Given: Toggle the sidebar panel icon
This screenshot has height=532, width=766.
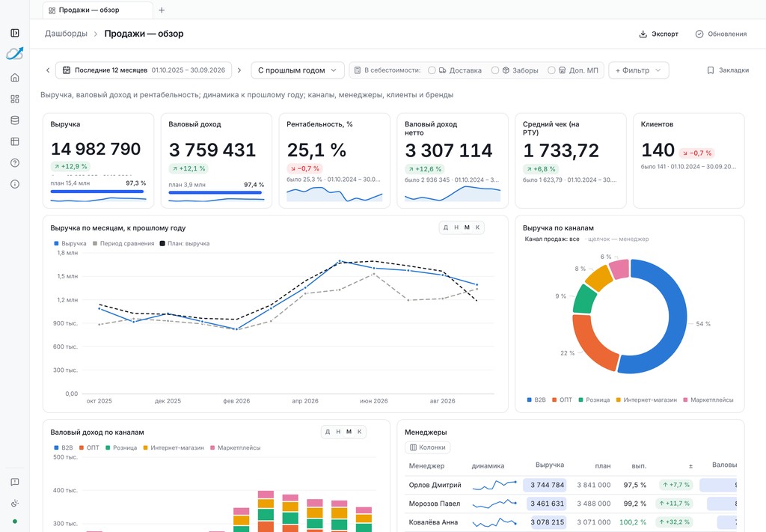Looking at the screenshot, I should [x=15, y=33].
